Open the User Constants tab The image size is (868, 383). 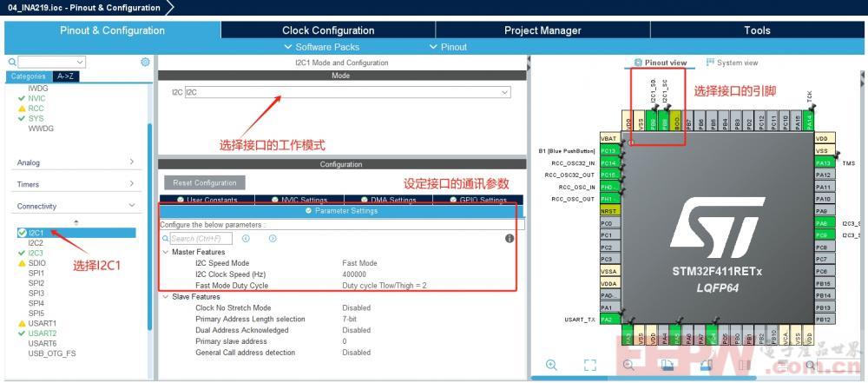(x=207, y=200)
